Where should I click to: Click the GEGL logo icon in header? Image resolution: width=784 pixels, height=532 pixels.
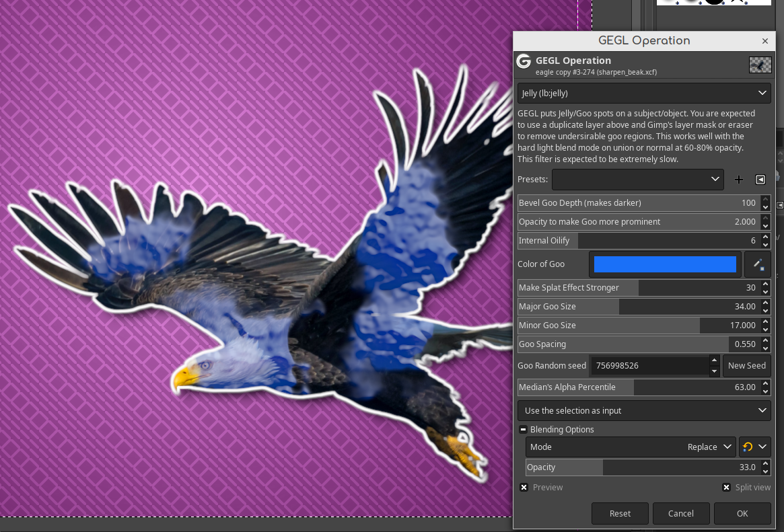pyautogui.click(x=524, y=61)
